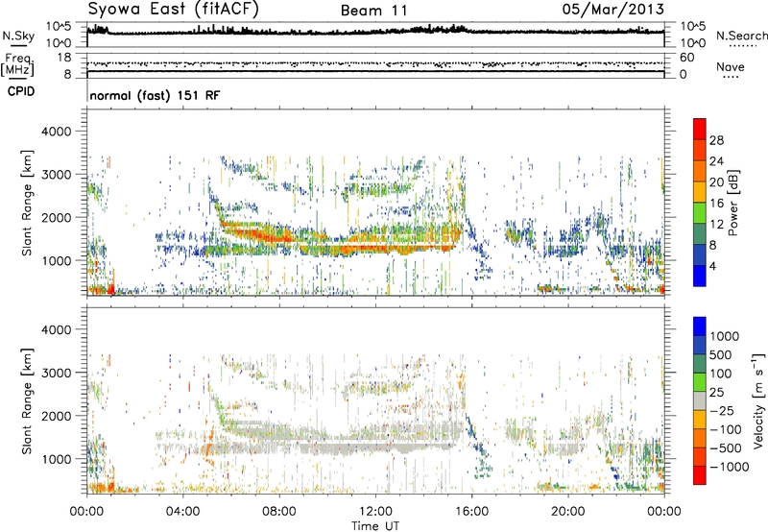Click the 'N.Sky' axis label

pyautogui.click(x=18, y=36)
